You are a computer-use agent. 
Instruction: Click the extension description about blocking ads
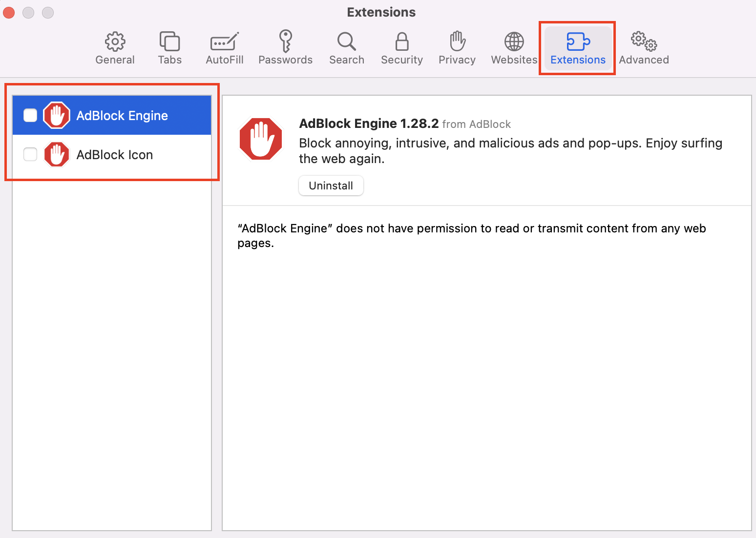click(x=510, y=151)
